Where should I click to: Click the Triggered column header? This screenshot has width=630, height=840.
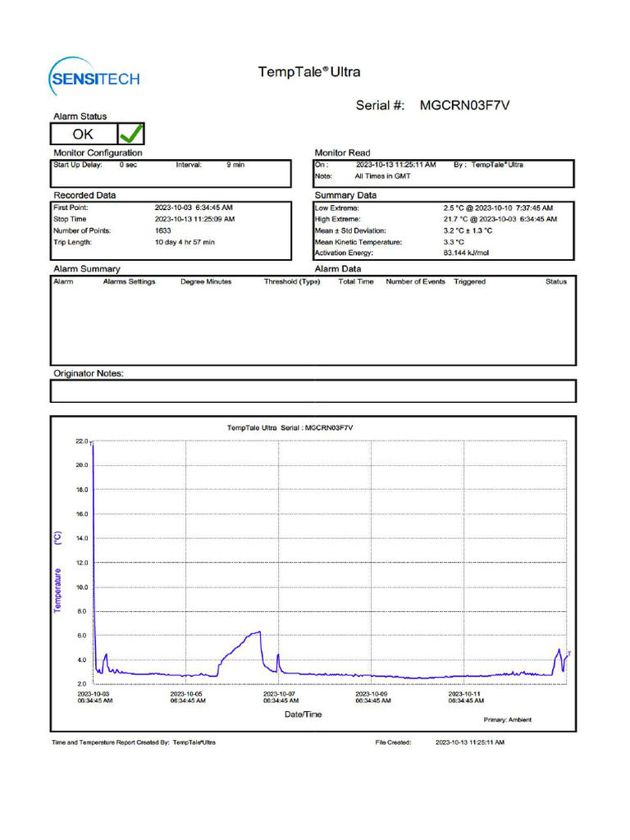469,282
